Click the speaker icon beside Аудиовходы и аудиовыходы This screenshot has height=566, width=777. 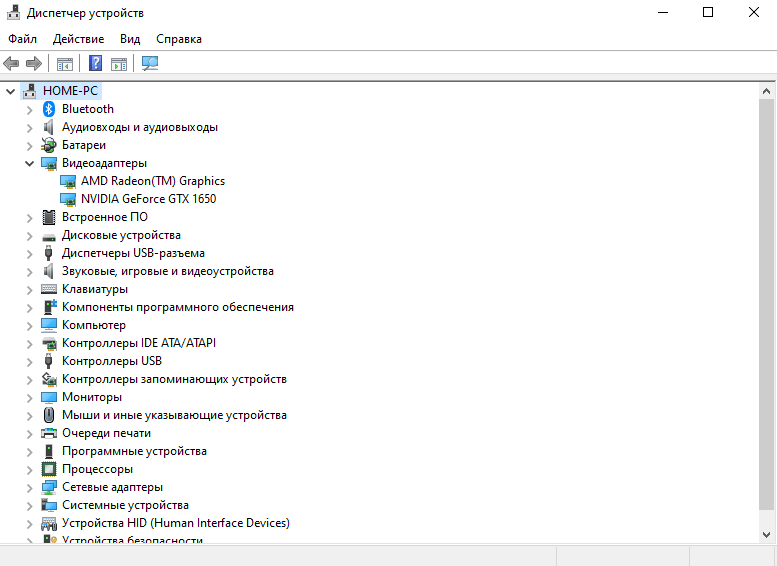tap(48, 127)
